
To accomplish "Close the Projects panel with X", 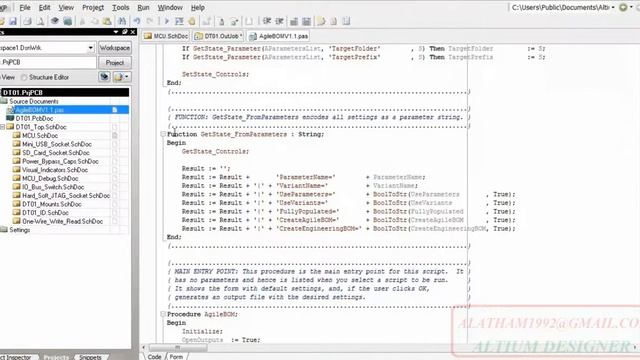I will point(133,31).
